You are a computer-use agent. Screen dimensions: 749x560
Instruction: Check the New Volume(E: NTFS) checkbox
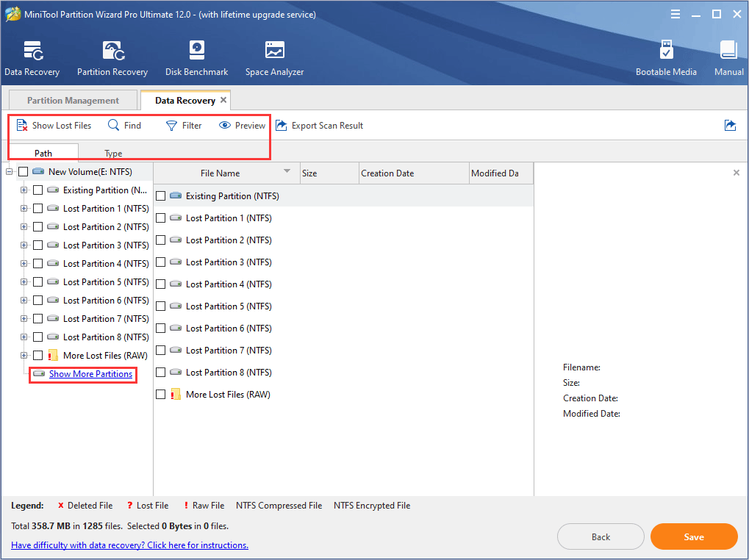pyautogui.click(x=23, y=172)
